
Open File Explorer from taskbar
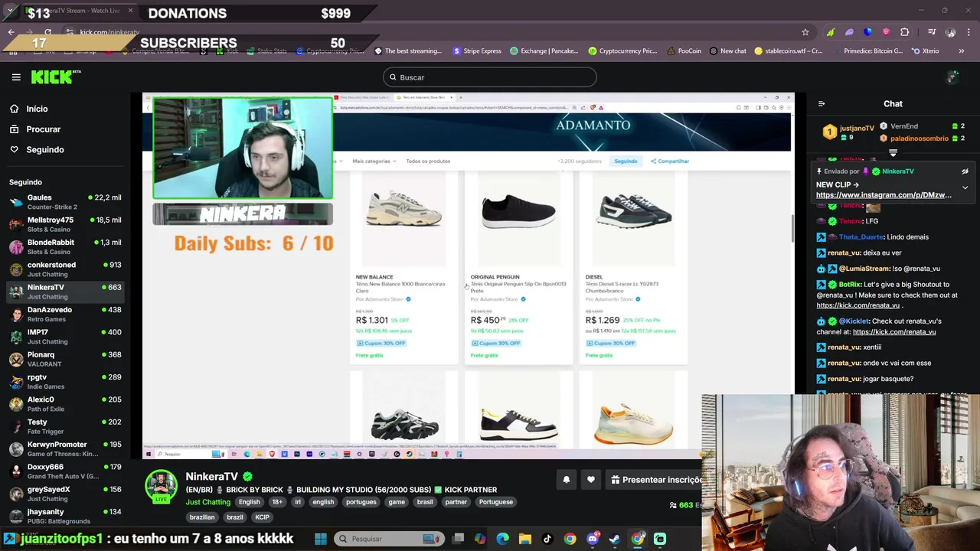[x=525, y=539]
